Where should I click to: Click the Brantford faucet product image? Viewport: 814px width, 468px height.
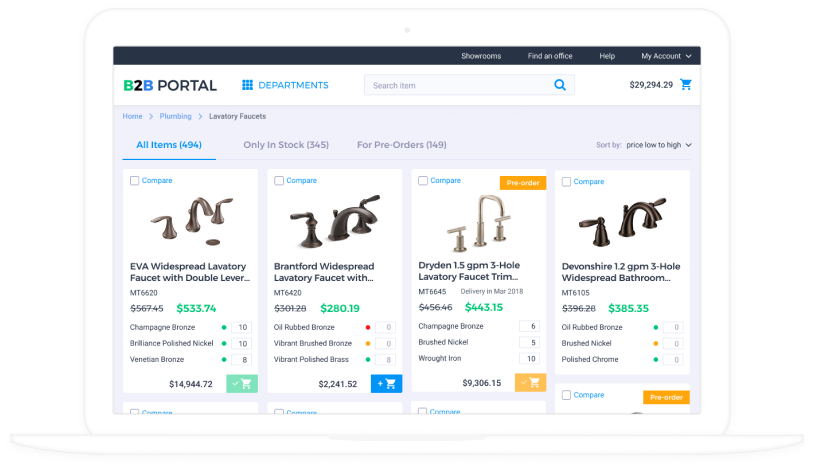pyautogui.click(x=335, y=221)
